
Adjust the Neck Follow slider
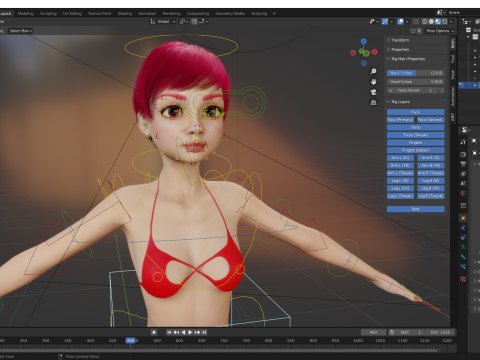tap(415, 73)
